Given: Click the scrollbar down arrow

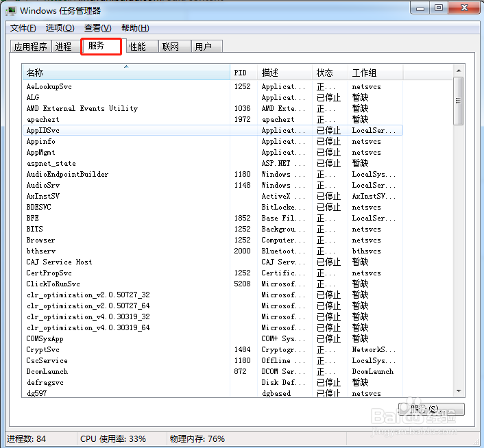Looking at the screenshot, I should [459, 391].
